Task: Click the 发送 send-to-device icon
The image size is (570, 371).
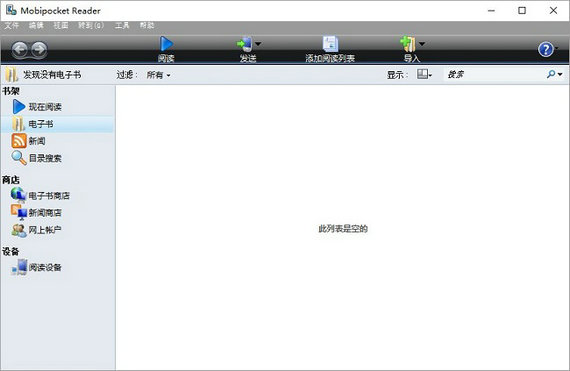Action: coord(244,44)
